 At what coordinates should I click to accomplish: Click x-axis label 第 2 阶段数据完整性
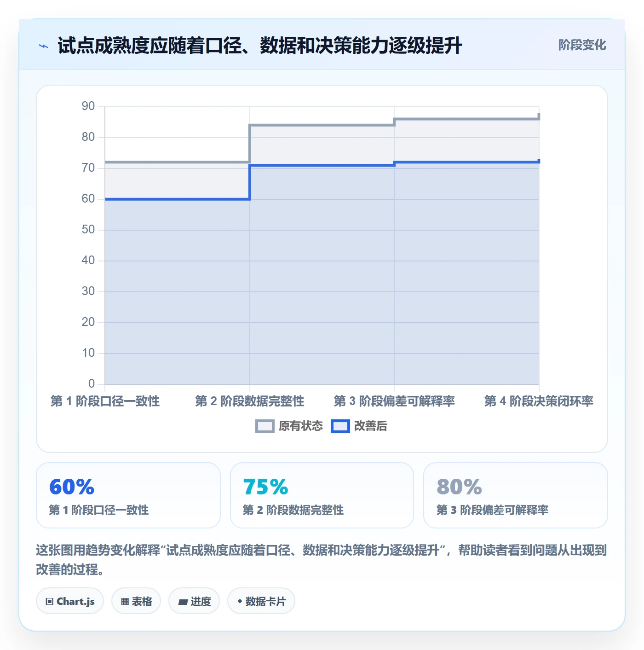point(250,401)
